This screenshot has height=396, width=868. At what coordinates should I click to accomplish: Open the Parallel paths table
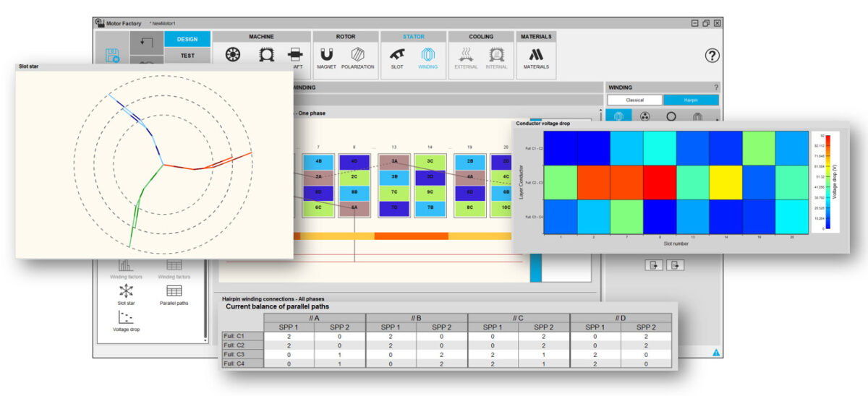click(x=174, y=294)
